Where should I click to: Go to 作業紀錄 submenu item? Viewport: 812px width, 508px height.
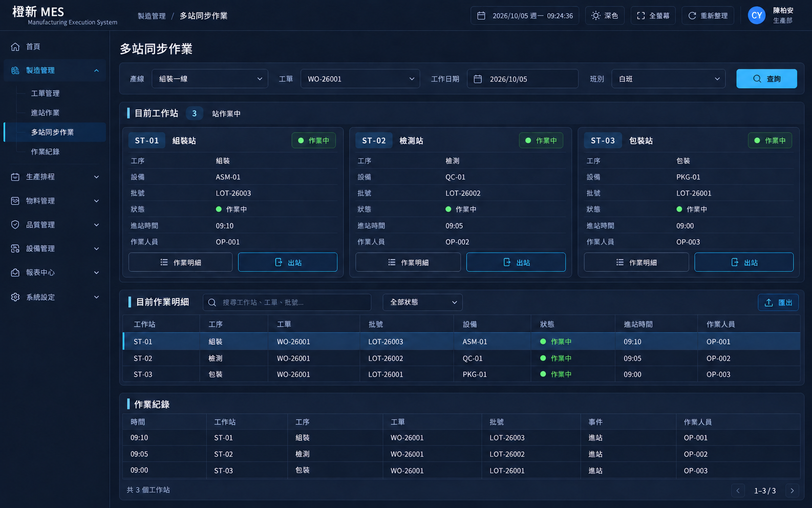click(45, 152)
